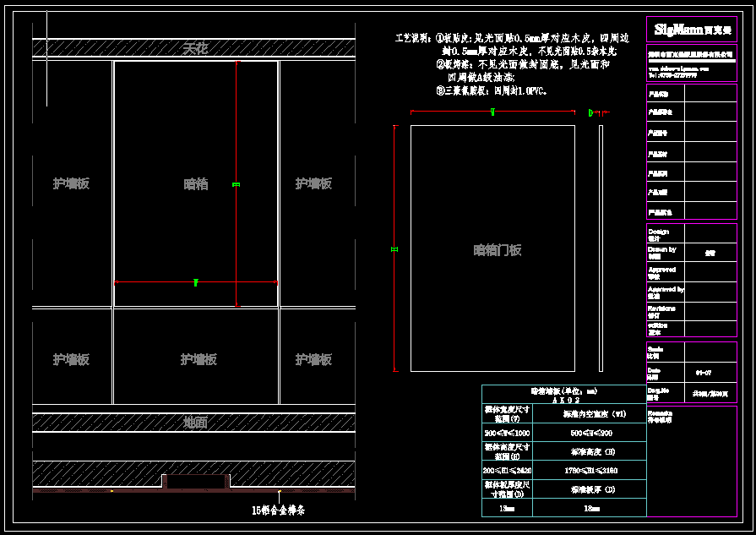Click the 标准高度 (H) table cell
The height and width of the screenshot is (535, 756).
[588, 451]
